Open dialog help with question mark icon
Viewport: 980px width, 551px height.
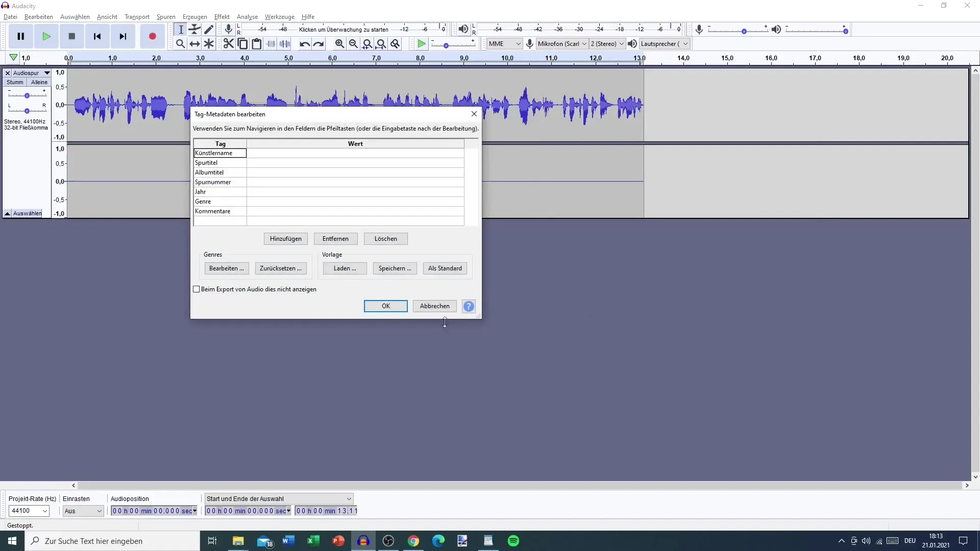[x=469, y=306]
